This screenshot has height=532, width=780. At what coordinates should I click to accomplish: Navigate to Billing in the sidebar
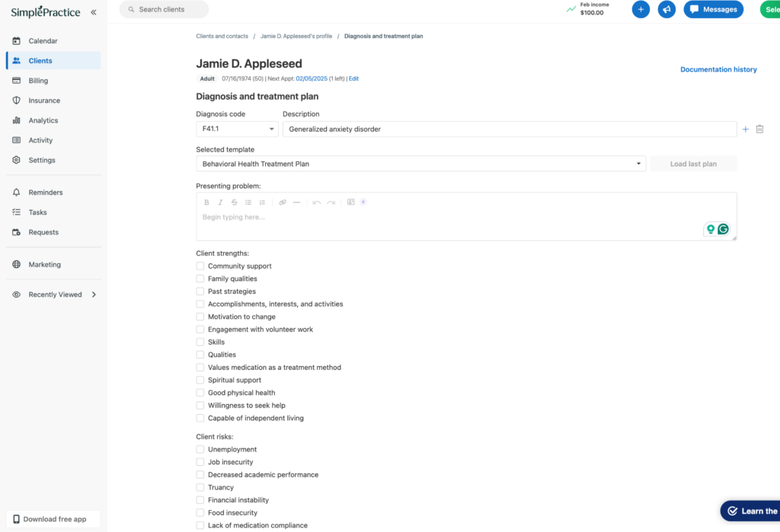click(37, 80)
